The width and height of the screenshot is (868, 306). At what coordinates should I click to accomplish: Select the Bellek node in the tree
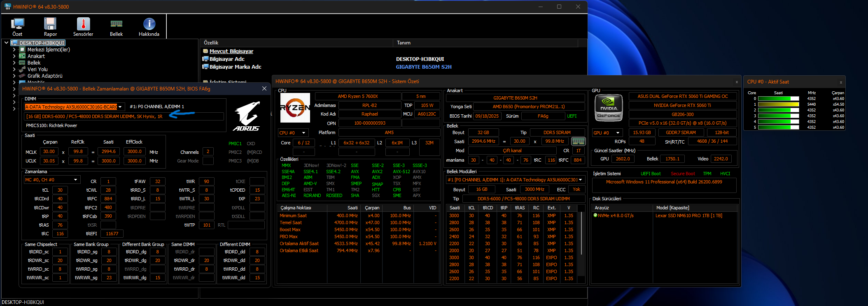pos(34,63)
